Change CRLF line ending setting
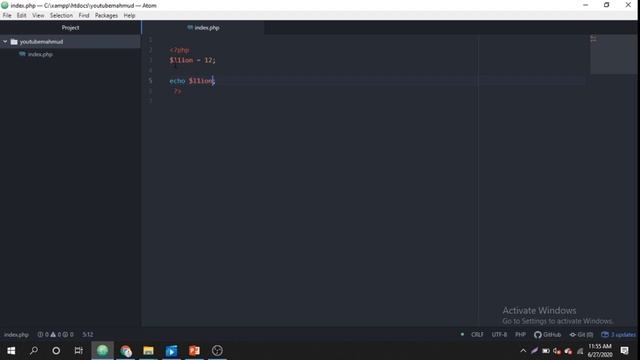This screenshot has height=360, width=640. coord(477,335)
